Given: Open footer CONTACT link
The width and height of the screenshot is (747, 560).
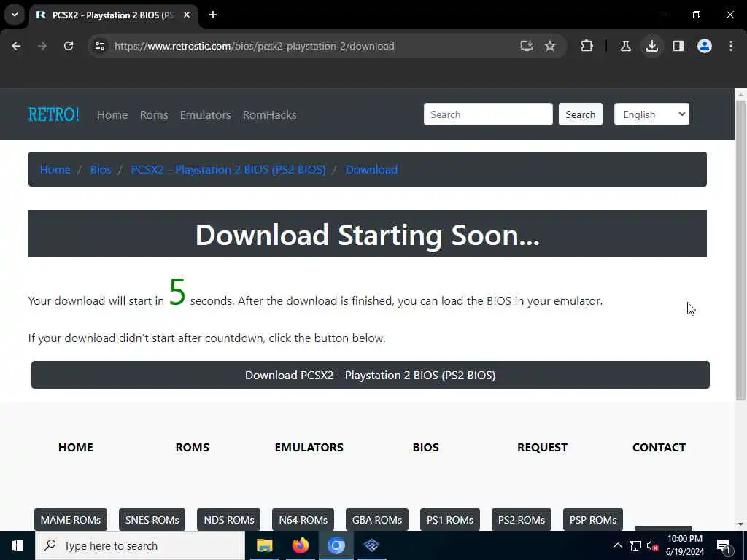Looking at the screenshot, I should tap(659, 447).
